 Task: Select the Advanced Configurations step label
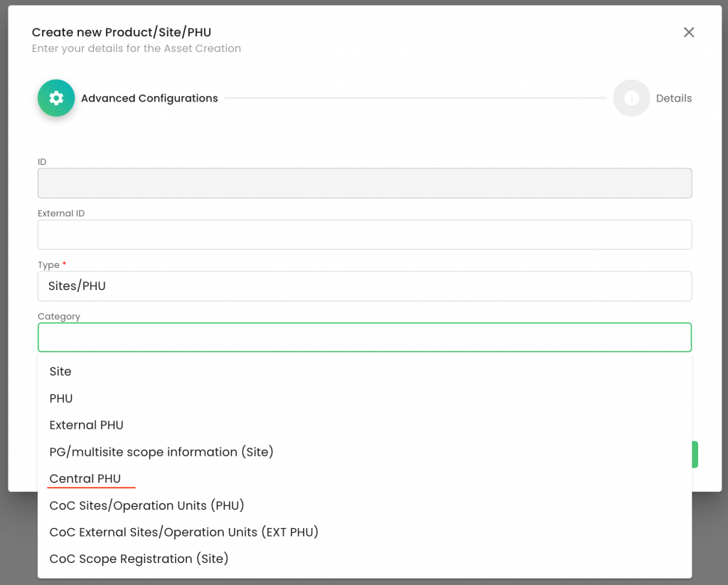(149, 99)
